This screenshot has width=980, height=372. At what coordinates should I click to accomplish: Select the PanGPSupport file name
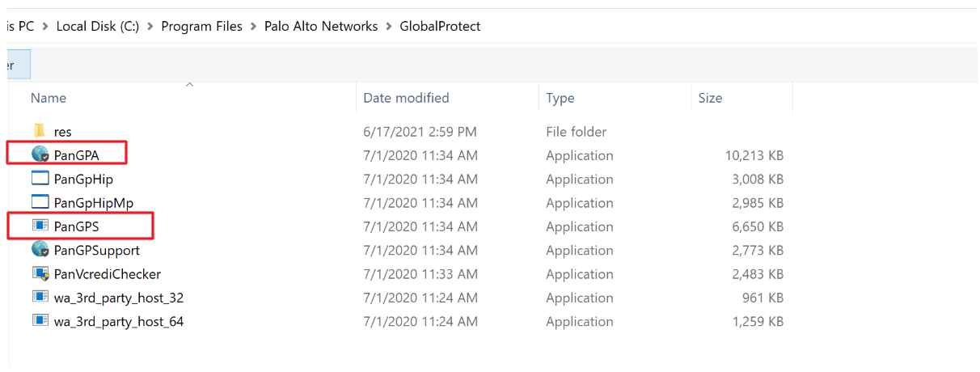click(96, 251)
